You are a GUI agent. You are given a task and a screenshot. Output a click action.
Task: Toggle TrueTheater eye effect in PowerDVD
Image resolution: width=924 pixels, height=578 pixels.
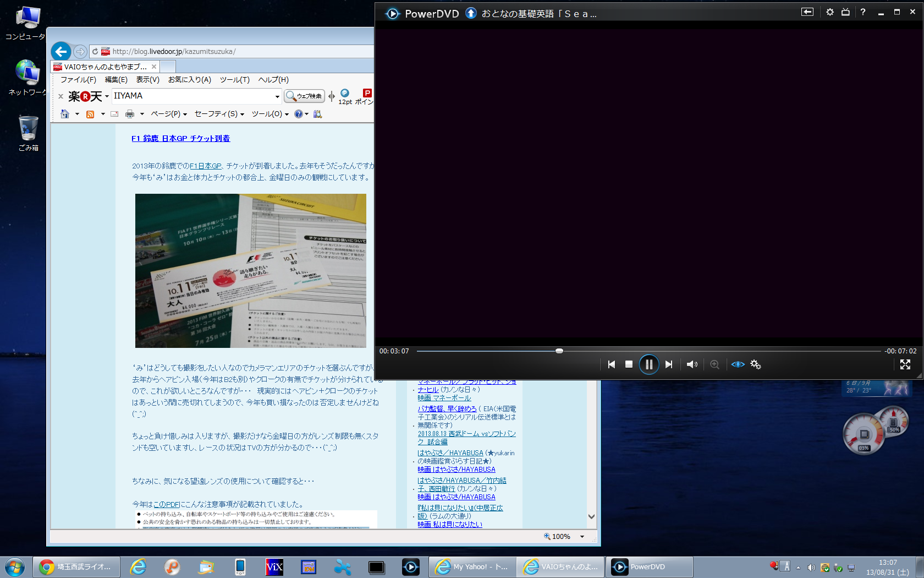738,364
